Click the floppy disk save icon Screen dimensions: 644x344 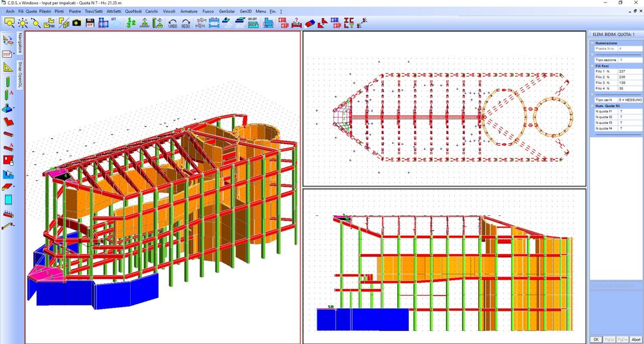point(90,23)
